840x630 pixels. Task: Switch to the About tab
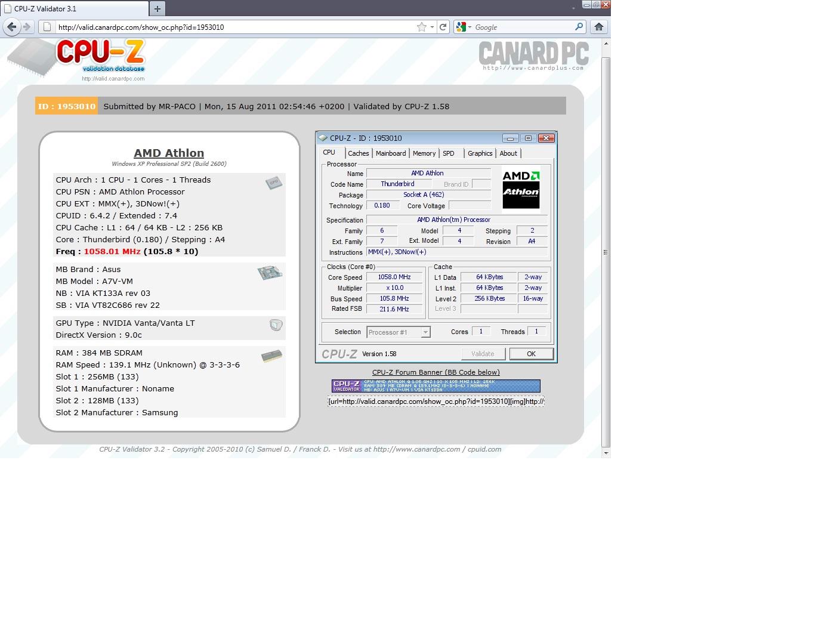[508, 153]
